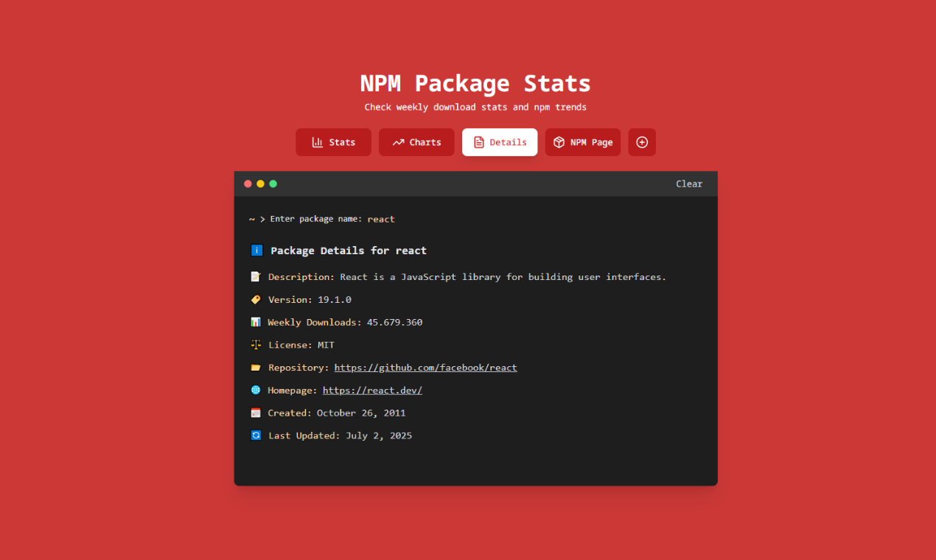Click the bar chart icon in Stats
This screenshot has width=936, height=560.
318,142
